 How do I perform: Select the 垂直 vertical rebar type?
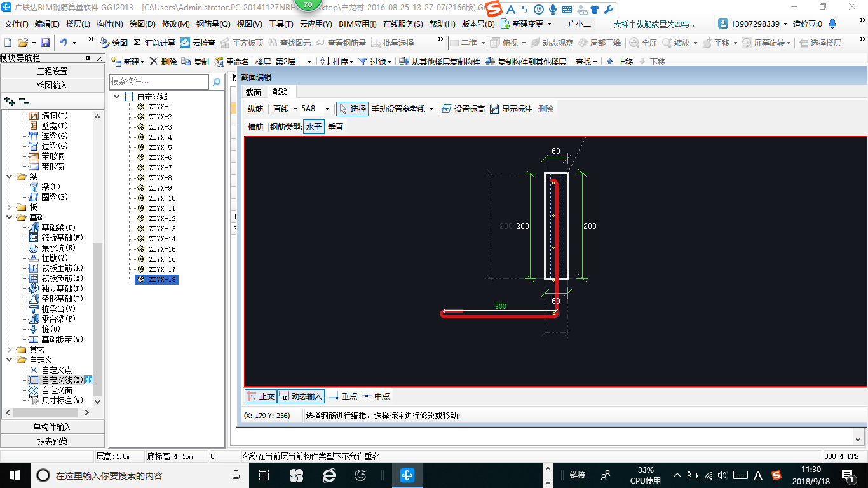pyautogui.click(x=336, y=127)
